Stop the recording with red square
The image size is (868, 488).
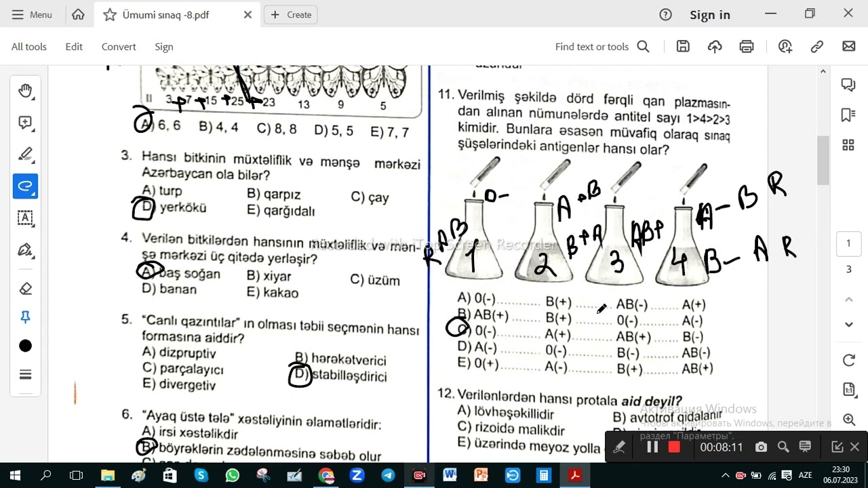[x=674, y=447]
